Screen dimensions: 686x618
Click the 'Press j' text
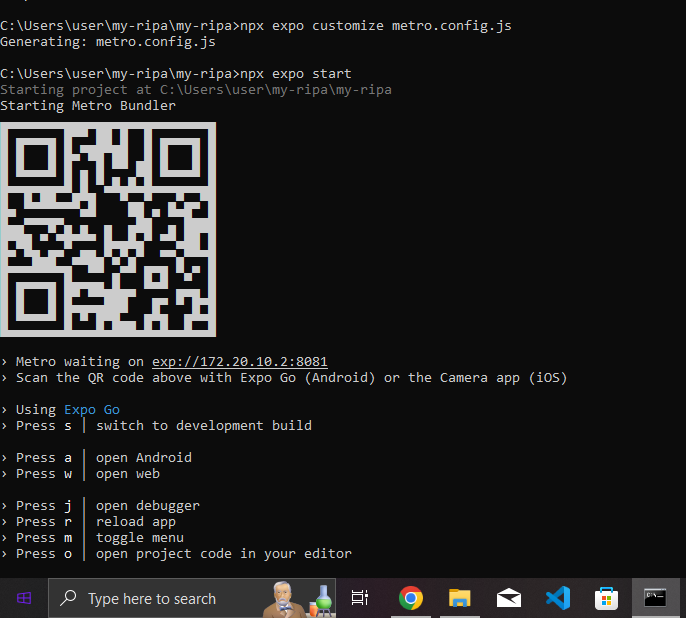pyautogui.click(x=44, y=506)
